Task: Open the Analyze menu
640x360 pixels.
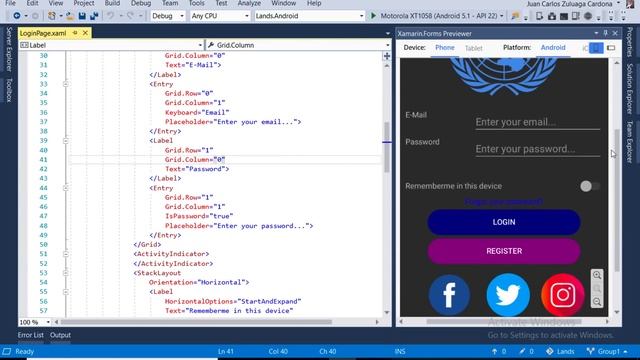Action: [249, 3]
